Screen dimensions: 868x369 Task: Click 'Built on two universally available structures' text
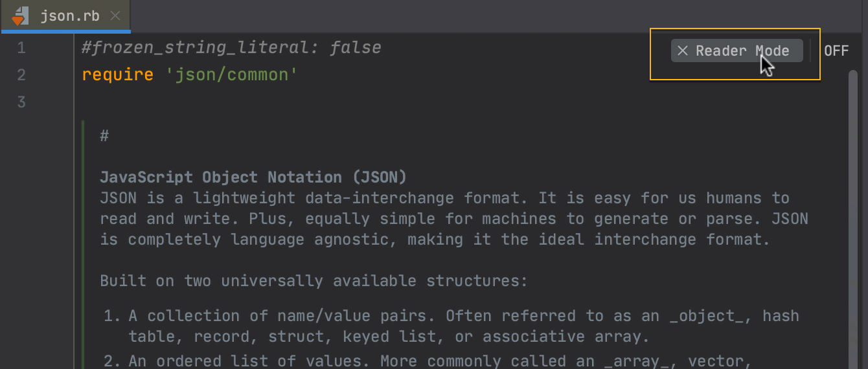pos(314,282)
